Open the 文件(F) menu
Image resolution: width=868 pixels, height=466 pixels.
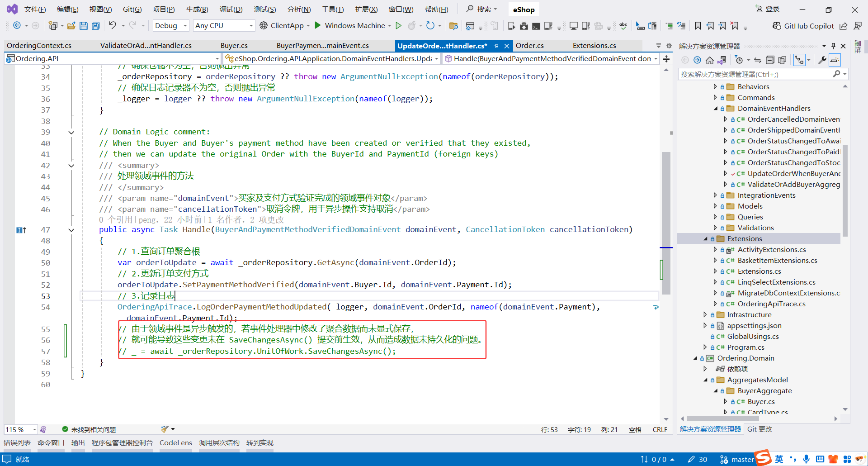[x=35, y=9]
